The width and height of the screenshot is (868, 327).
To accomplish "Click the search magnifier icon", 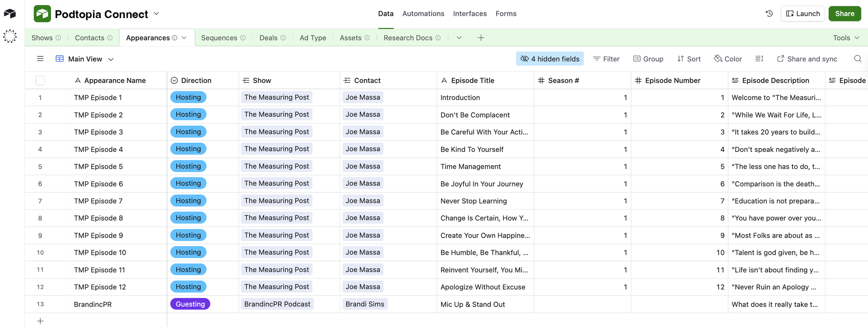I will pos(858,59).
